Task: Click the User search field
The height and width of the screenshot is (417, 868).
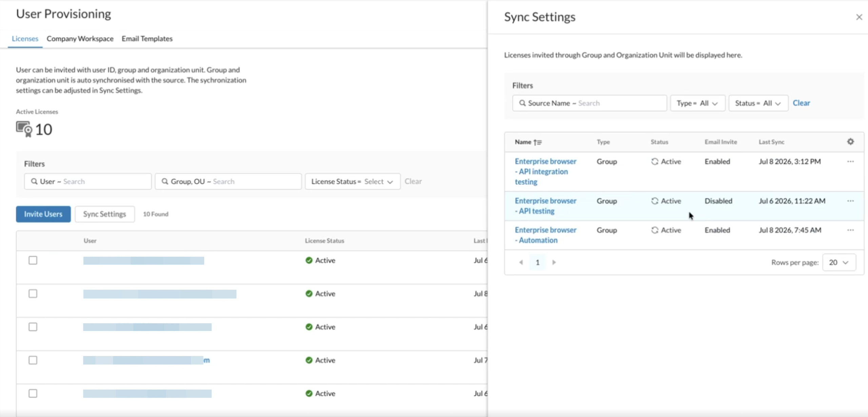Action: (88, 181)
